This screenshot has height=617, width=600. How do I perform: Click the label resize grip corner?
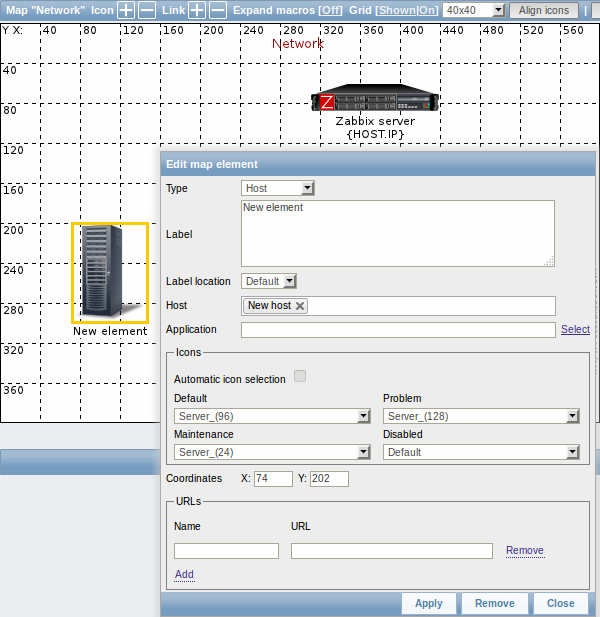click(549, 261)
